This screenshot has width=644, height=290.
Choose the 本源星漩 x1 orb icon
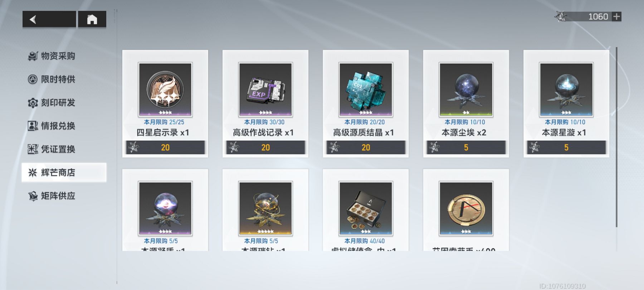pos(566,90)
